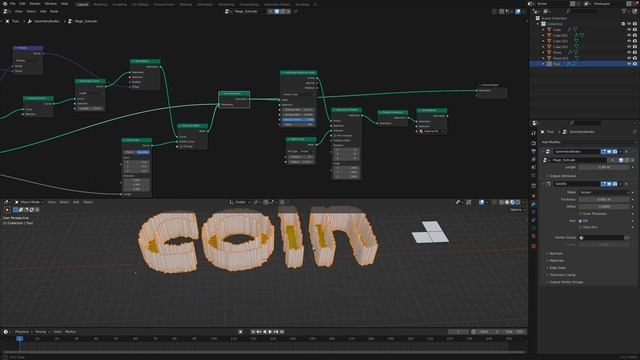The width and height of the screenshot is (640, 360).
Task: Open the Object properties tab (orange square)
Action: [533, 196]
